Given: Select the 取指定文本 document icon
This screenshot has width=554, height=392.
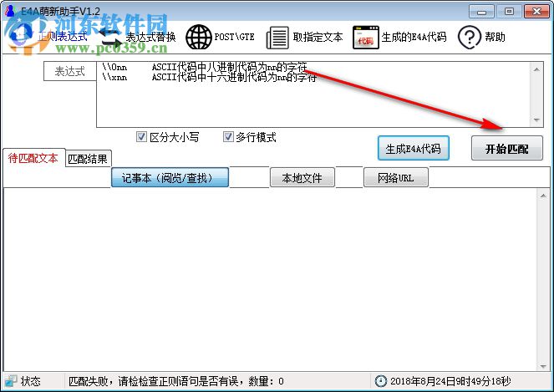Looking at the screenshot, I should click(277, 38).
